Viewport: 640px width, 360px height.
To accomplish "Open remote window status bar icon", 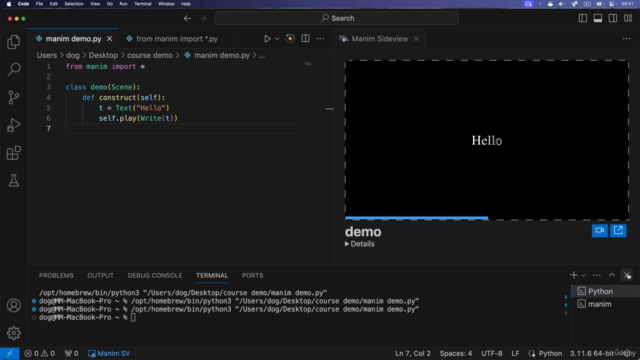I will 9,353.
